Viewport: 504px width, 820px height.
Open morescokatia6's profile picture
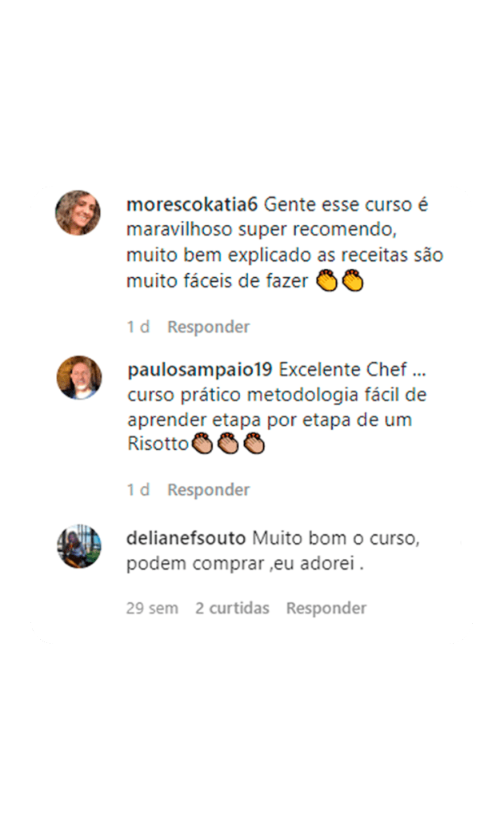pos(78,213)
